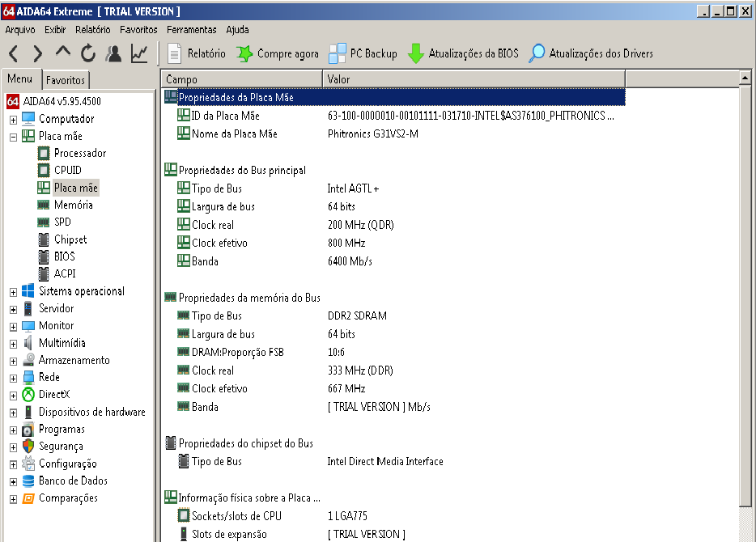The image size is (756, 542).
Task: Expand the Servidor tree node
Action: (14, 309)
